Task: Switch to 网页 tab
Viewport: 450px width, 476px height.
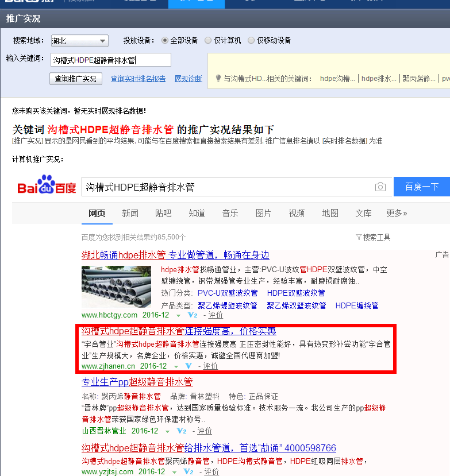Action: pos(97,214)
